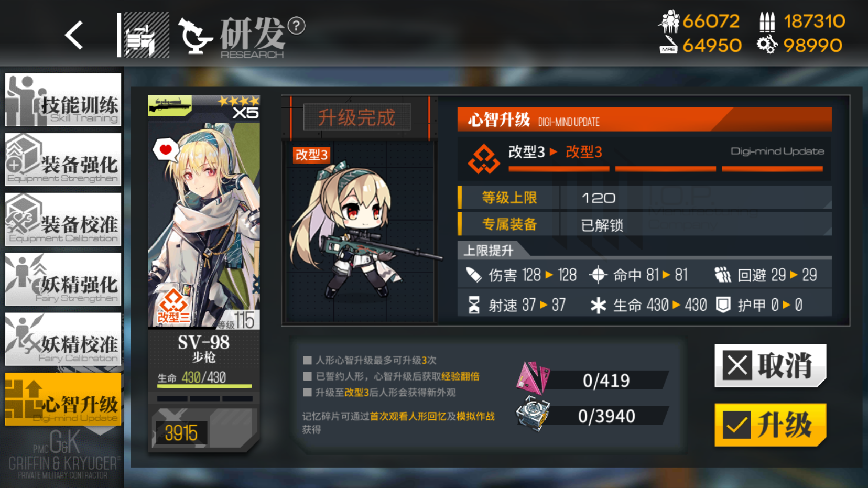Select the Digi-mind Update tab
Screen dimensions: 868x488
[63, 399]
